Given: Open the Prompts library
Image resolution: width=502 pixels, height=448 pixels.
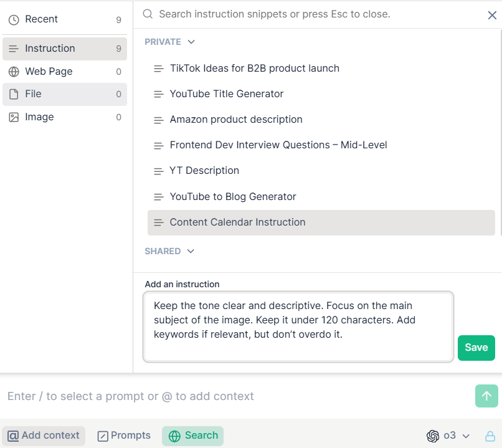Looking at the screenshot, I should tap(124, 436).
